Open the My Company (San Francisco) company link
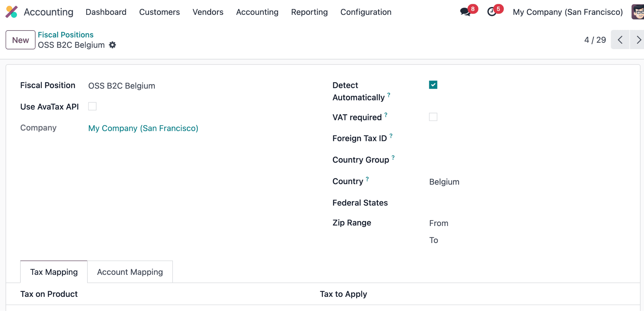This screenshot has width=644, height=311. (x=143, y=128)
